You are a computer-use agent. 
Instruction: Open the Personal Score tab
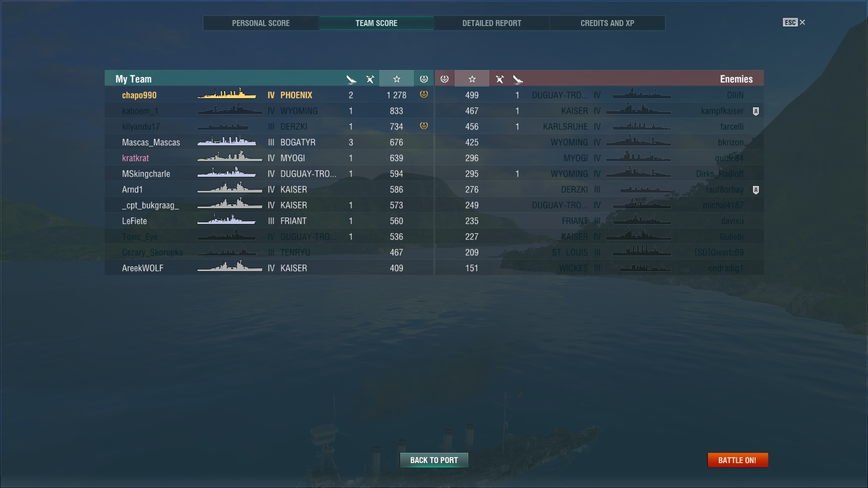tap(261, 23)
